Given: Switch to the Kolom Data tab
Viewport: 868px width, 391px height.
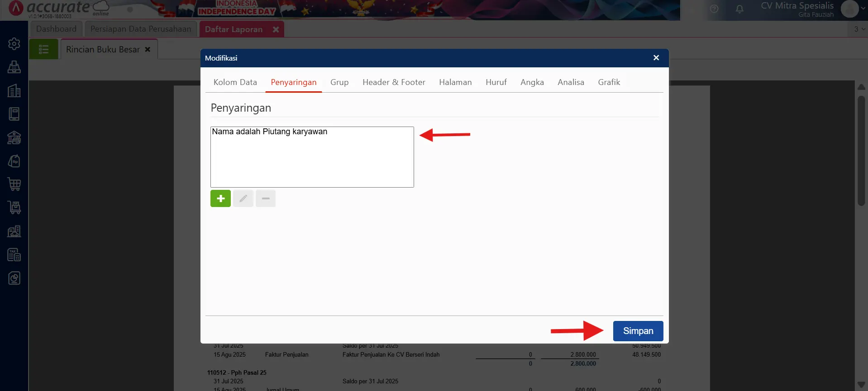Looking at the screenshot, I should pos(235,82).
